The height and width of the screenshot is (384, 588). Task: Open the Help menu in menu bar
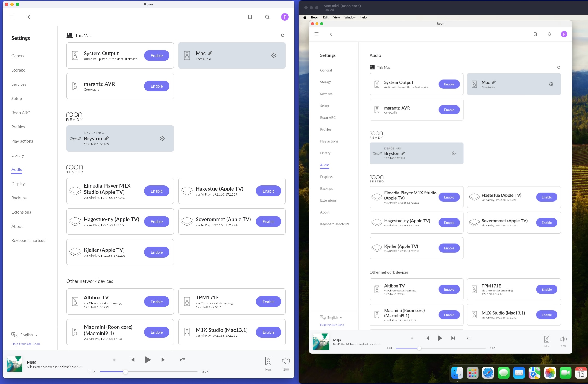[363, 17]
